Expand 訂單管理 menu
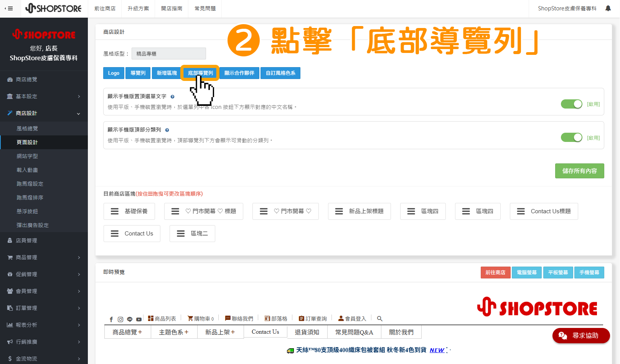 44,308
